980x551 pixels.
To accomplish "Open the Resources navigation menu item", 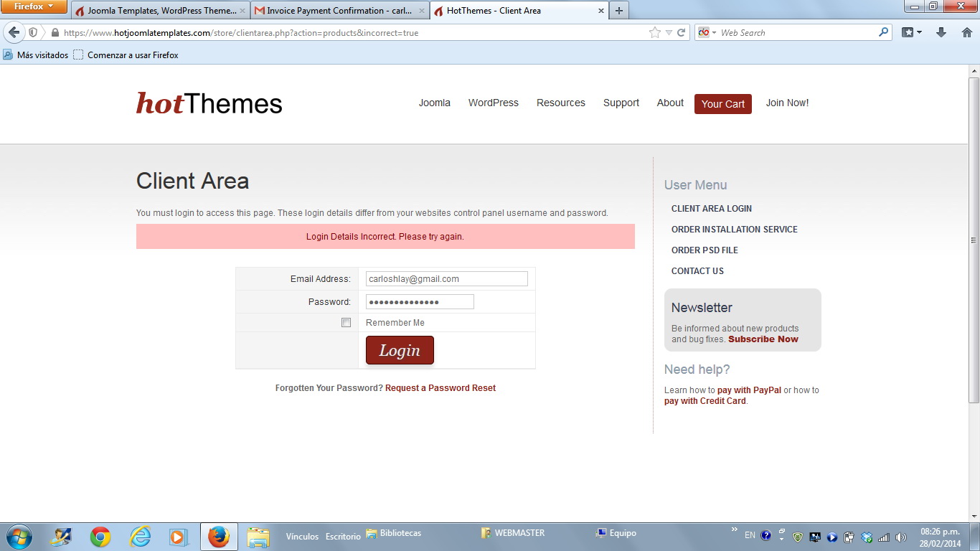I will (x=561, y=103).
